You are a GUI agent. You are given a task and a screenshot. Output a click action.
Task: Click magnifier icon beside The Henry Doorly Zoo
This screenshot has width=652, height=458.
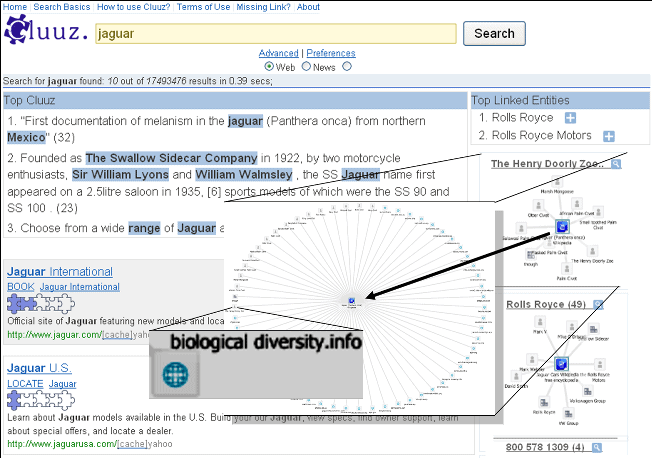[x=598, y=163]
